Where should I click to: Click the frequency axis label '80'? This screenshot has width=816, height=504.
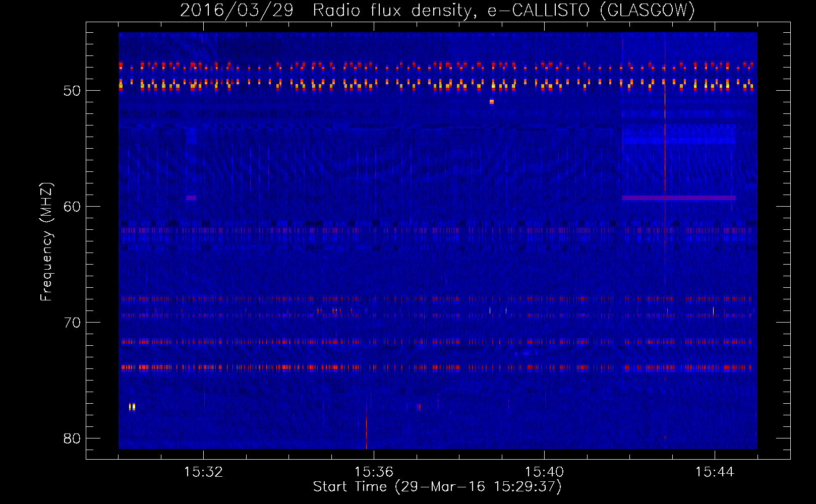pos(72,438)
